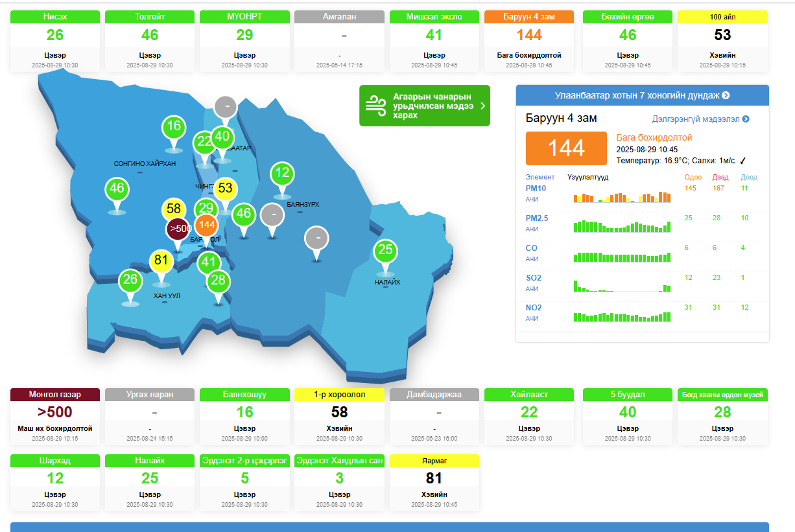The height and width of the screenshot is (532, 795).
Task: Click the SO2 bar chart
Action: click(x=622, y=285)
